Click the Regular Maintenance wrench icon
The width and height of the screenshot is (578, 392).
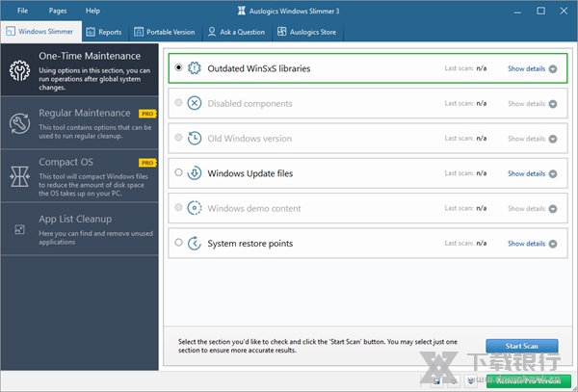point(19,123)
